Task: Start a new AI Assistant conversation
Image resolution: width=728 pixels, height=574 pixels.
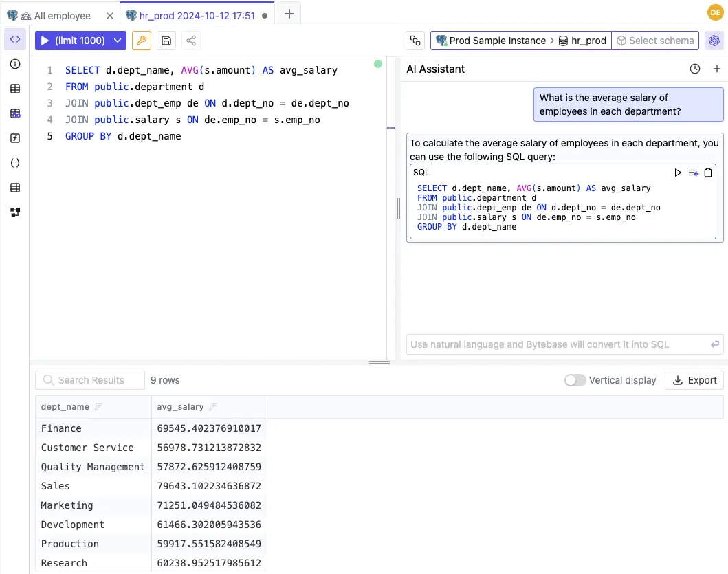Action: coord(717,69)
